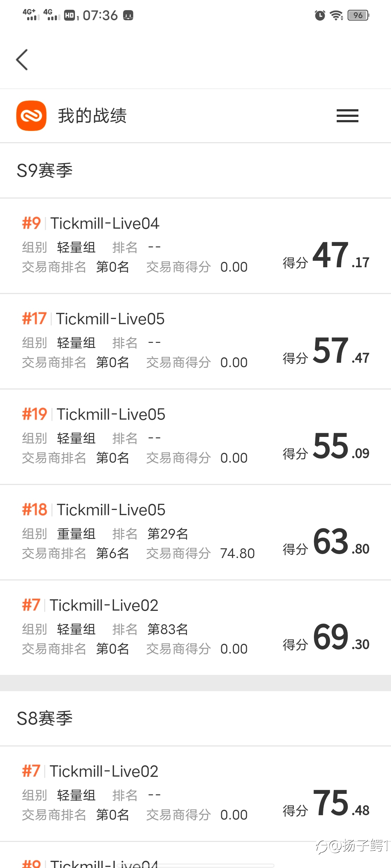
Task: Open the #9 Tickmill-Live04 S9 entry
Action: click(195, 246)
